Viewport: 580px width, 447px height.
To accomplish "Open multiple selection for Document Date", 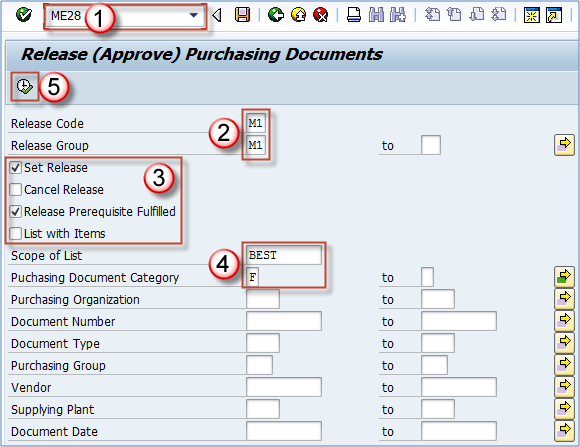I will click(x=564, y=431).
